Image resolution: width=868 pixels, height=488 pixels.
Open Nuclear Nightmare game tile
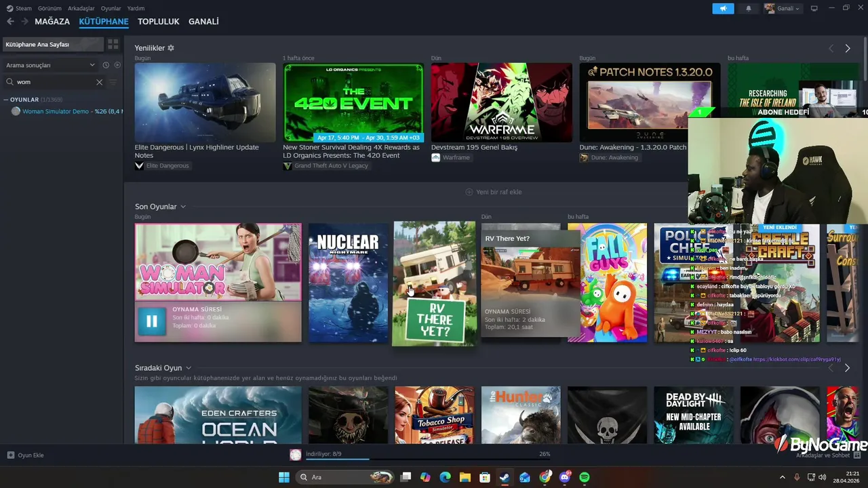pyautogui.click(x=348, y=283)
